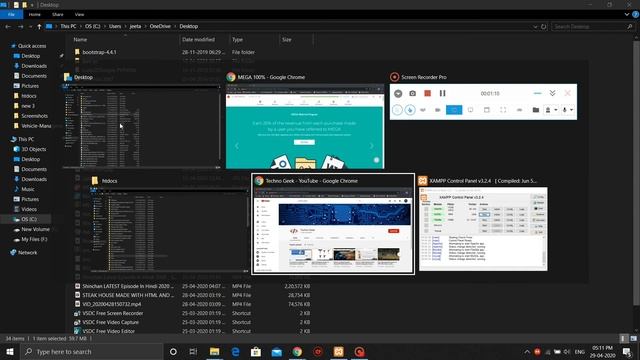Switch to the Screen Recorder Pro window thumbnail
This screenshot has width=640, height=360.
pyautogui.click(x=483, y=102)
